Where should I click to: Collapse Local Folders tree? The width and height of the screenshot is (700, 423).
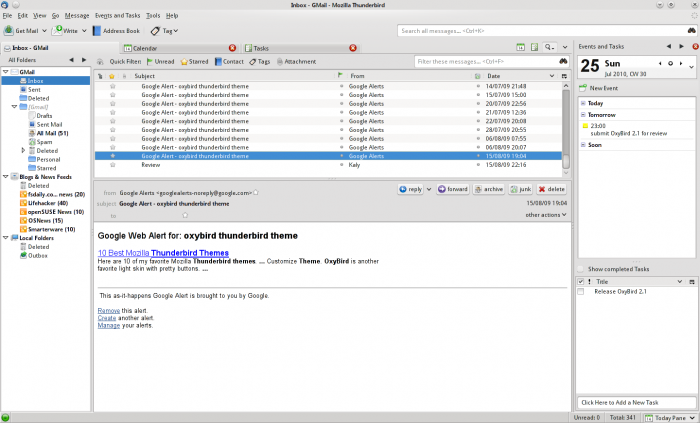6,238
